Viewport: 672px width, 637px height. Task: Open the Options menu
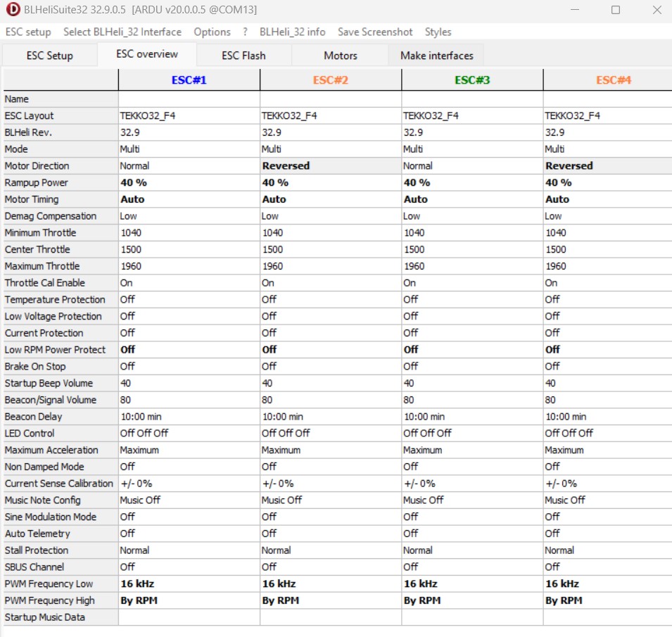pos(212,32)
